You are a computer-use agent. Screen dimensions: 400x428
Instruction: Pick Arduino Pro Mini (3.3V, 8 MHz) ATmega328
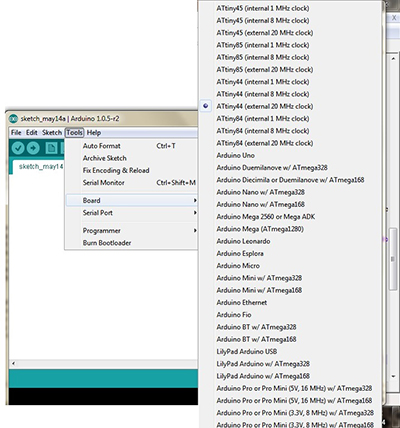(x=295, y=413)
